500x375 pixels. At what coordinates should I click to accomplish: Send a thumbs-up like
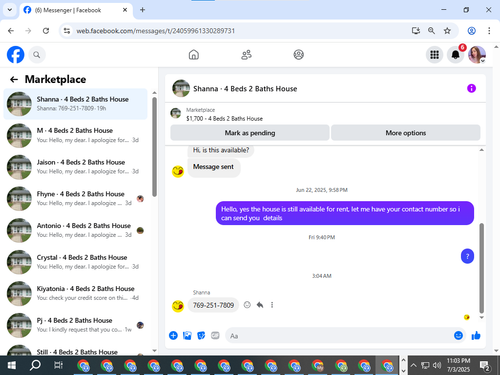coord(476,335)
